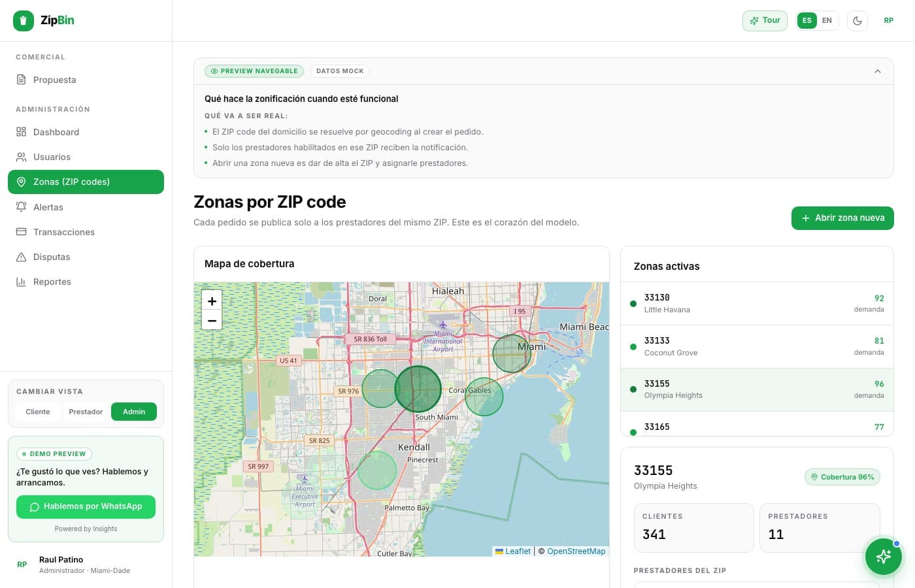Select the partially visible zone 33165 row
Viewport: 915px width, 588px height.
[x=757, y=424]
